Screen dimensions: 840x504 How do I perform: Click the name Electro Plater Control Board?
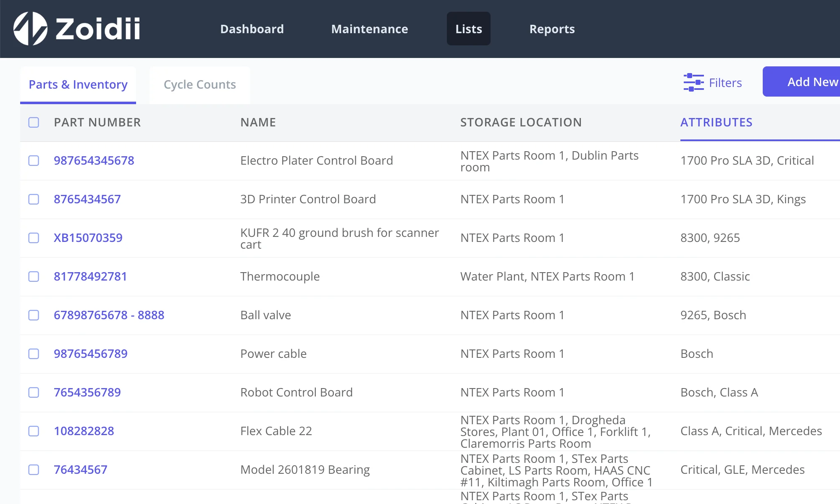tap(317, 160)
